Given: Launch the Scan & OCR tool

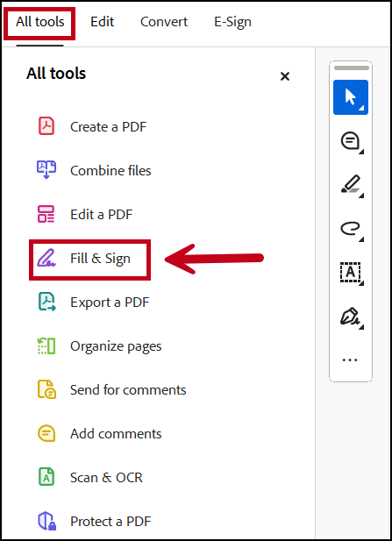Looking at the screenshot, I should pos(89,478).
